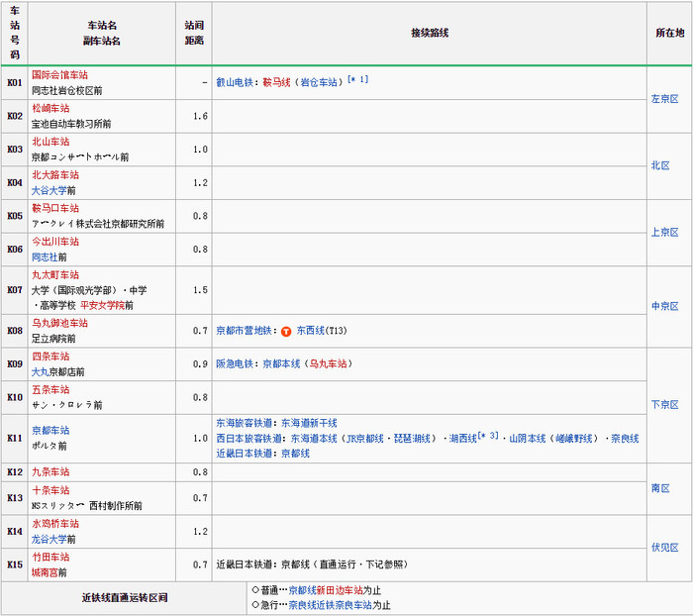Open the 竹田车站 link
The height and width of the screenshot is (616, 693).
(50, 557)
